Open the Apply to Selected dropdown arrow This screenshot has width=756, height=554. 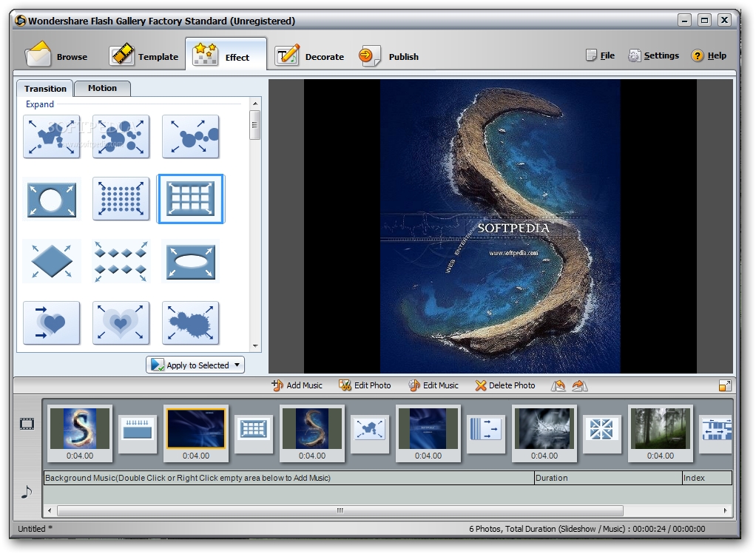(x=237, y=365)
